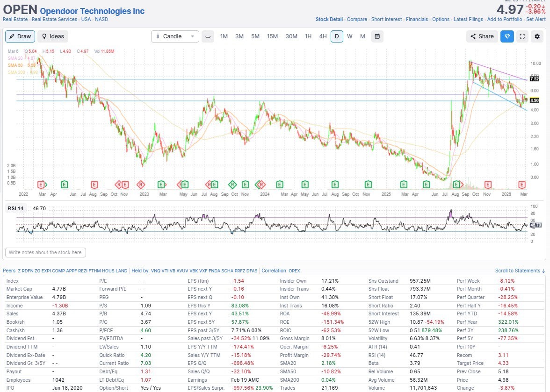Open chart settings gear

(x=537, y=36)
